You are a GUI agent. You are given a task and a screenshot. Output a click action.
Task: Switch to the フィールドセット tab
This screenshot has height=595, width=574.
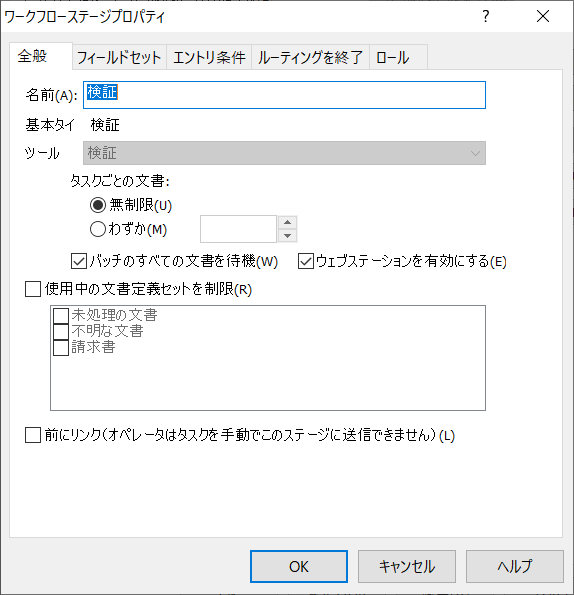click(119, 57)
